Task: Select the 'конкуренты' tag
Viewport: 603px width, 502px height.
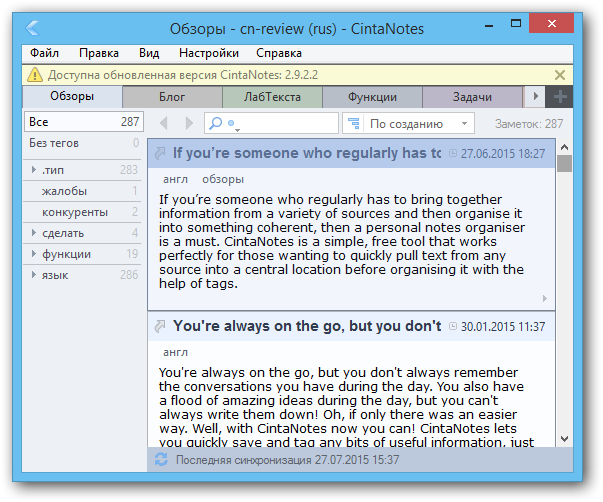Action: coord(82,212)
